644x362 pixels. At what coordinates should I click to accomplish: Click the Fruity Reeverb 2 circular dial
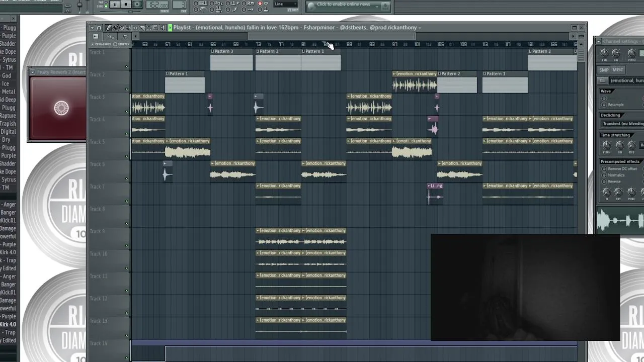(x=61, y=108)
